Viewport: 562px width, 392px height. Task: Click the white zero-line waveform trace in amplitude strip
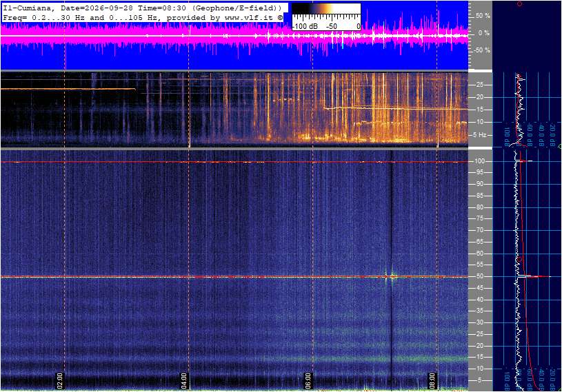pos(234,35)
